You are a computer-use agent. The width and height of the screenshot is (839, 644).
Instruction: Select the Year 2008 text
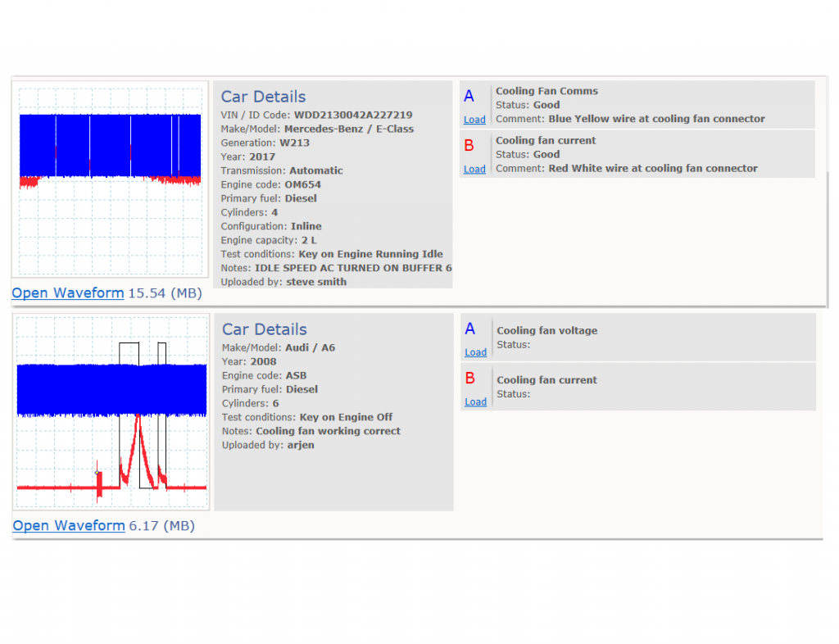249,361
